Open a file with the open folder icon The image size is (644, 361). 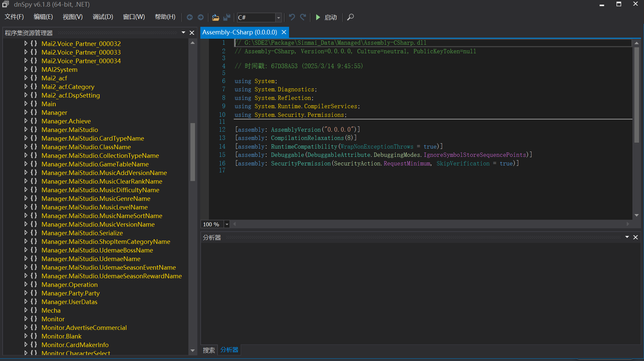(216, 17)
